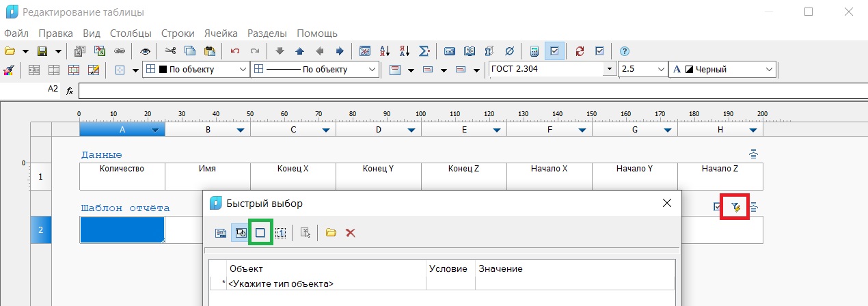The height and width of the screenshot is (306, 868).
Task: Open the ГОСТ 2.304 font dropdown
Action: pos(608,70)
